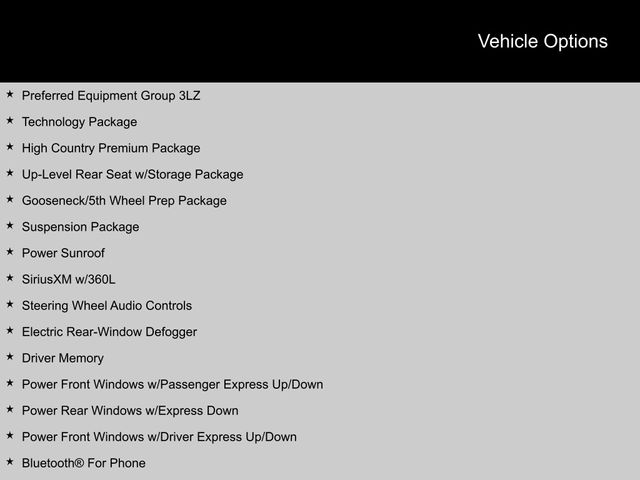Click the star beside Preferred Equipment Group 3LZ
This screenshot has width=640, height=480.
point(9,95)
